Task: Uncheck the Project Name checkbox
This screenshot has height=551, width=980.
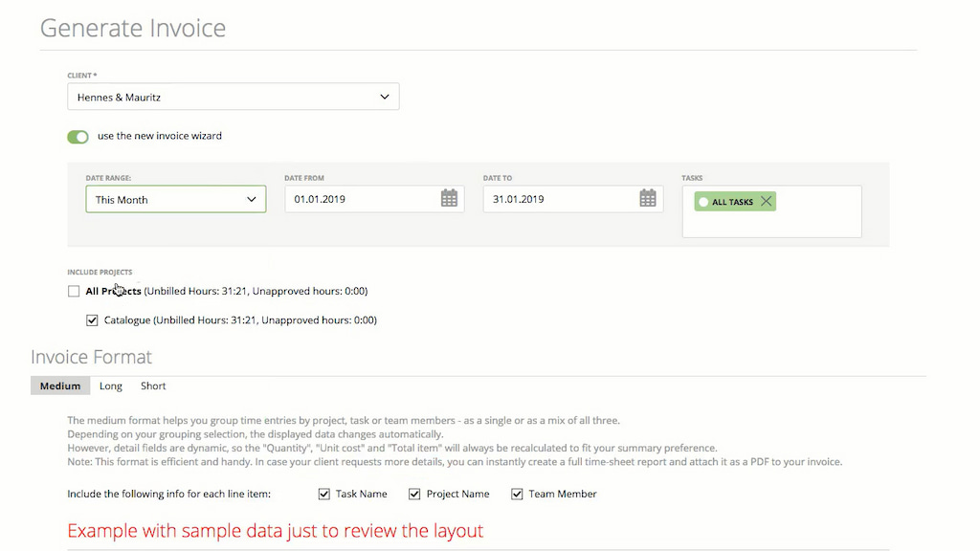Action: [x=414, y=494]
